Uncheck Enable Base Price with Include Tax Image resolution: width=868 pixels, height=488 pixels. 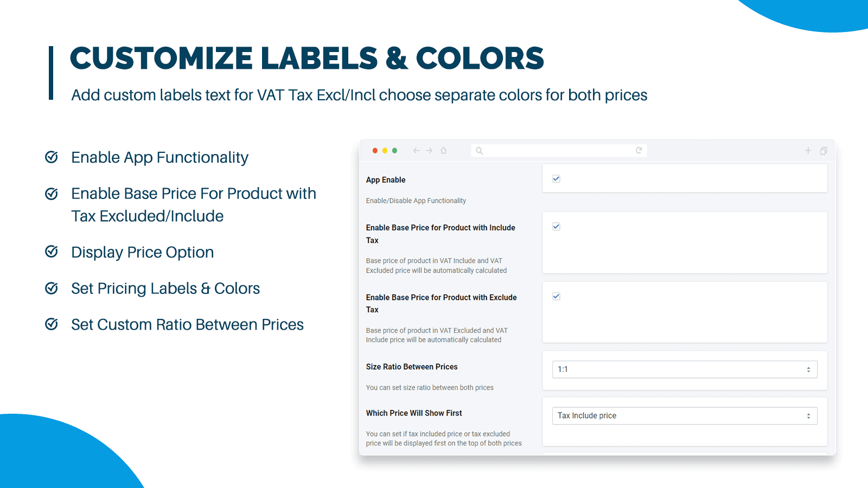pos(556,227)
